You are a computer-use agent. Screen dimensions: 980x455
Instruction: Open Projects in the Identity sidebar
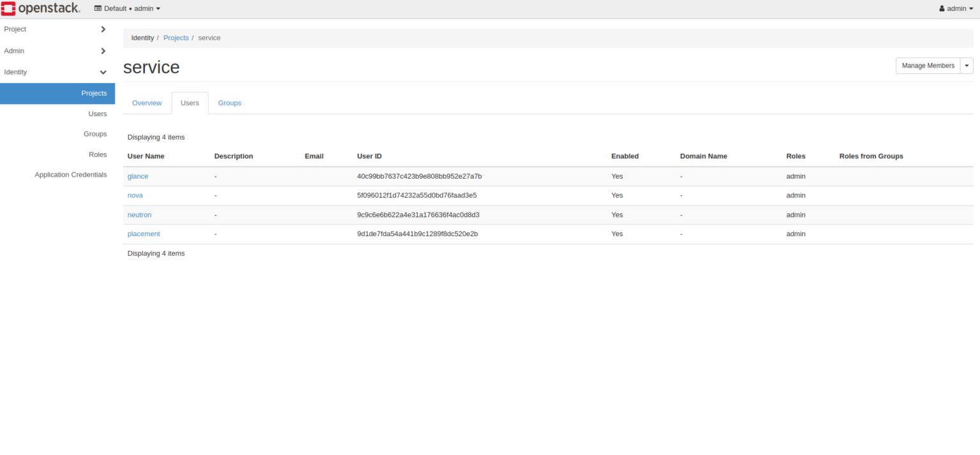point(57,93)
